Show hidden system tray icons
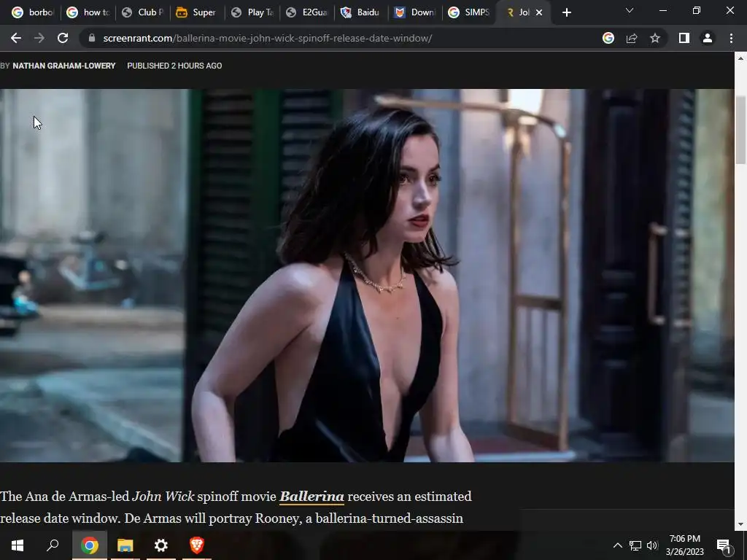Viewport: 747px width, 560px height. pos(617,545)
